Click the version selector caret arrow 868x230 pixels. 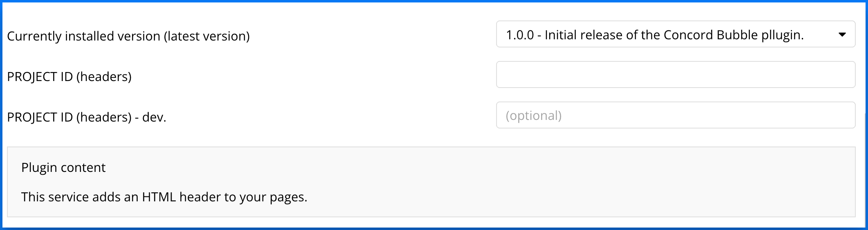click(842, 35)
